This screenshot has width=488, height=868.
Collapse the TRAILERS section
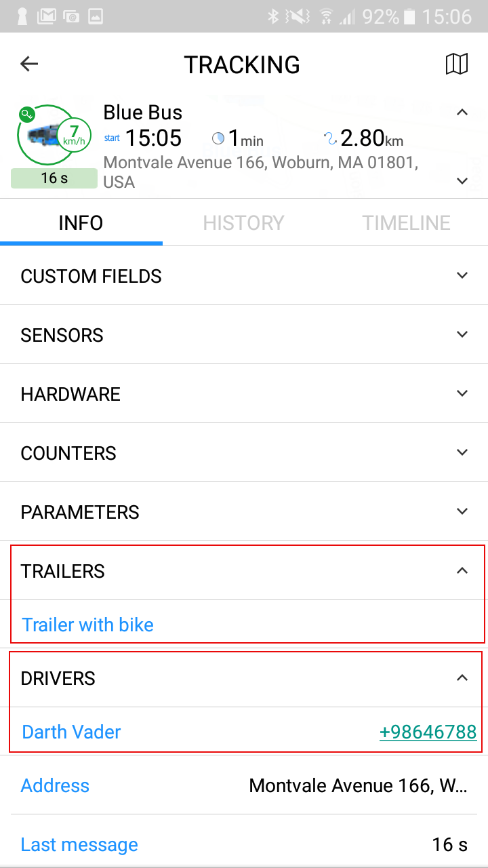462,570
